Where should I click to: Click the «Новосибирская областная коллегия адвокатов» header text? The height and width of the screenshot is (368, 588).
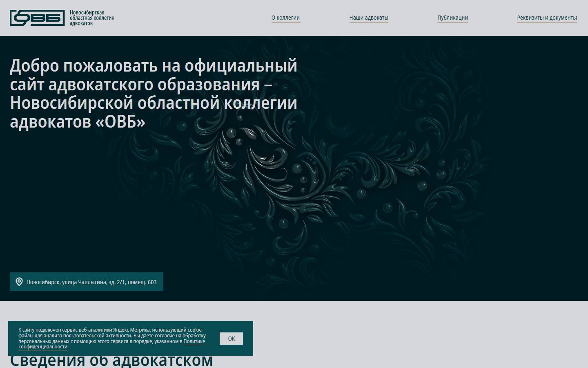(x=91, y=18)
